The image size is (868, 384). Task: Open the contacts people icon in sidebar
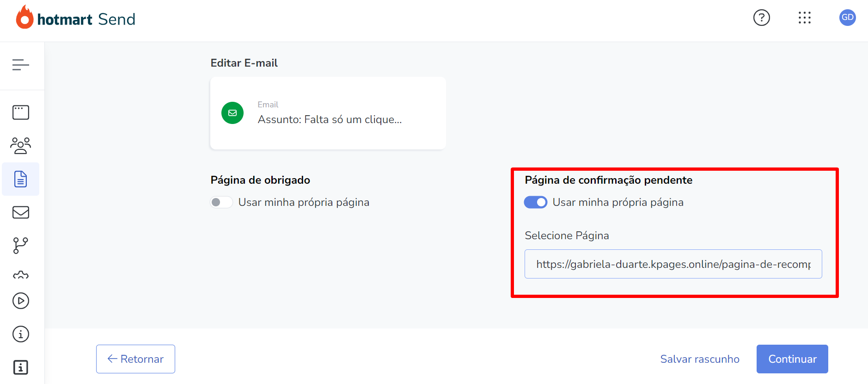[21, 146]
